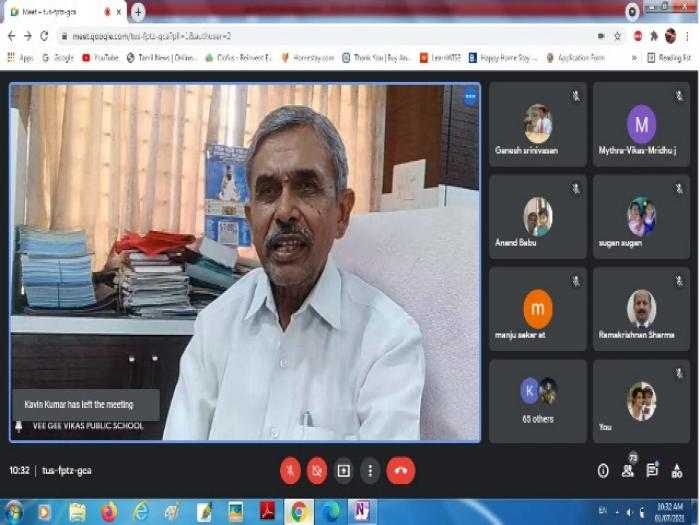Expand the hidden bookmarks chevron
Image resolution: width=700 pixels, height=525 pixels.
pyautogui.click(x=634, y=58)
